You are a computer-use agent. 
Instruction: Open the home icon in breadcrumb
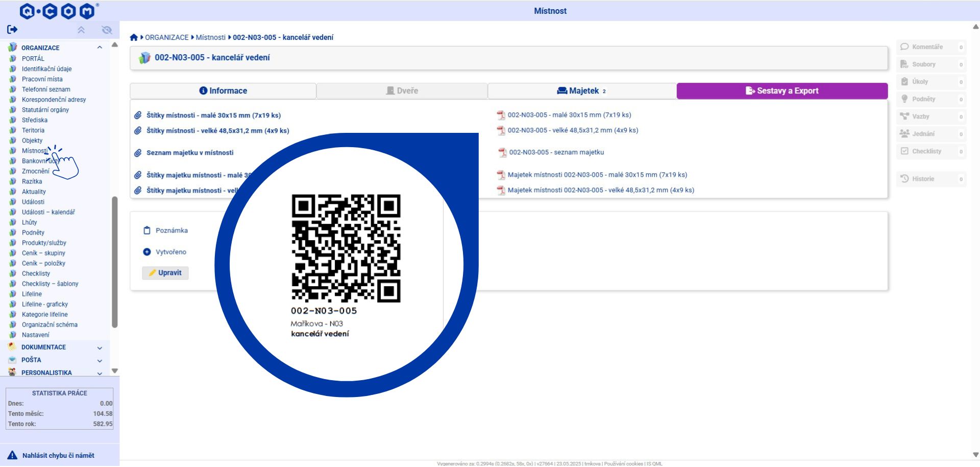coord(134,37)
